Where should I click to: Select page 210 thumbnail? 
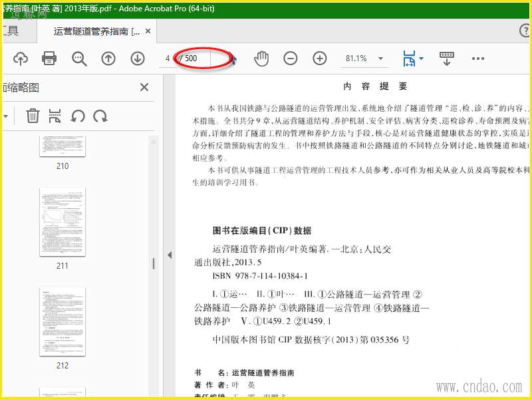click(x=63, y=146)
